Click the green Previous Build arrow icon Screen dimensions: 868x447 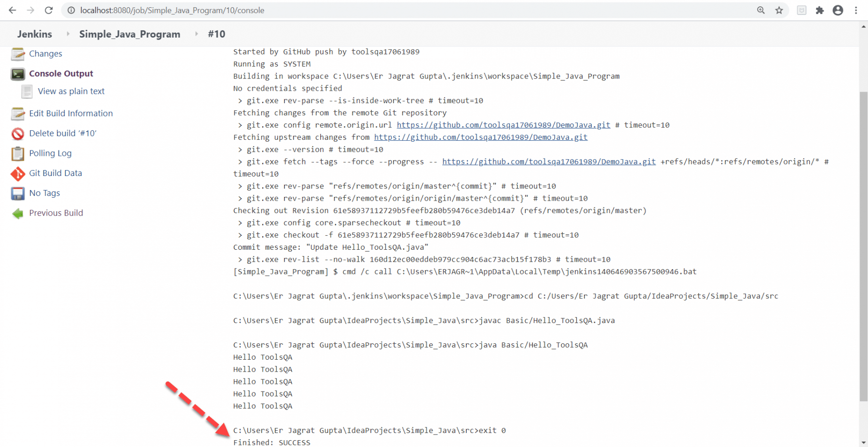pos(18,213)
